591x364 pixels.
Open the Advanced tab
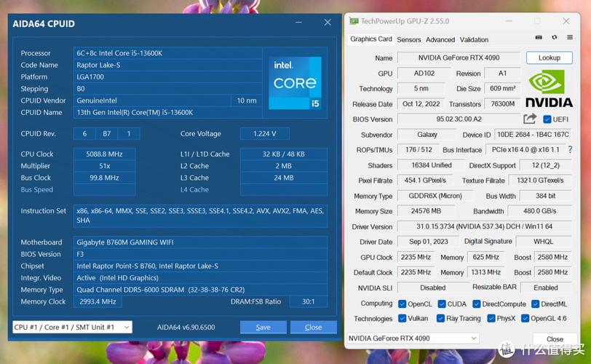[x=440, y=40]
